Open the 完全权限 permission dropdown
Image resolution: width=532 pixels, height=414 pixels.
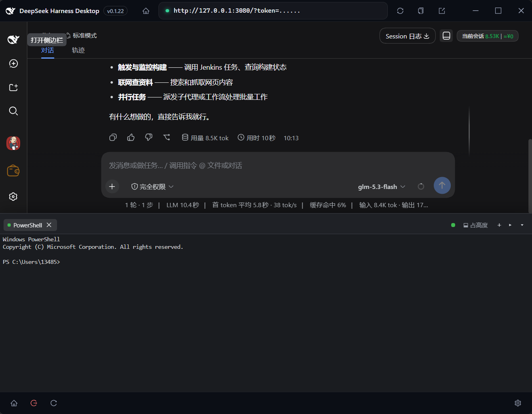click(x=153, y=187)
